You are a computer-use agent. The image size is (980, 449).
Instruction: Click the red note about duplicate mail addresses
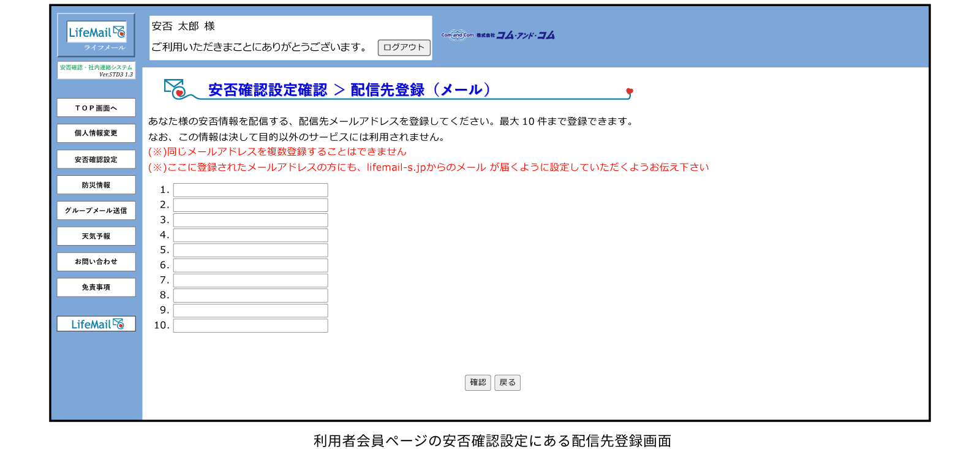click(277, 151)
